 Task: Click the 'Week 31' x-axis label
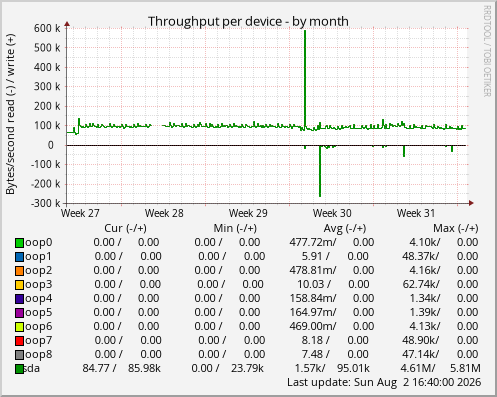416,213
